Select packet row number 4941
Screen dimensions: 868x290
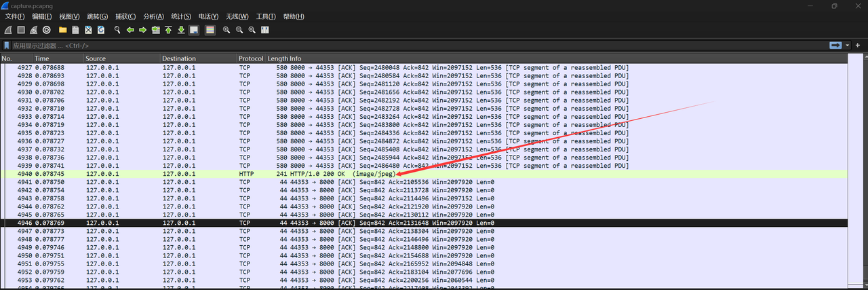click(x=423, y=182)
